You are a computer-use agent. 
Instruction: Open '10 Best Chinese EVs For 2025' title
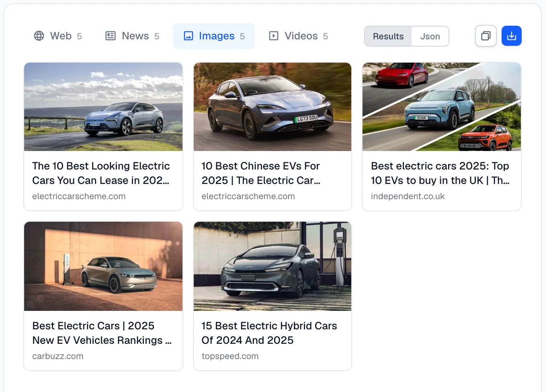[261, 173]
